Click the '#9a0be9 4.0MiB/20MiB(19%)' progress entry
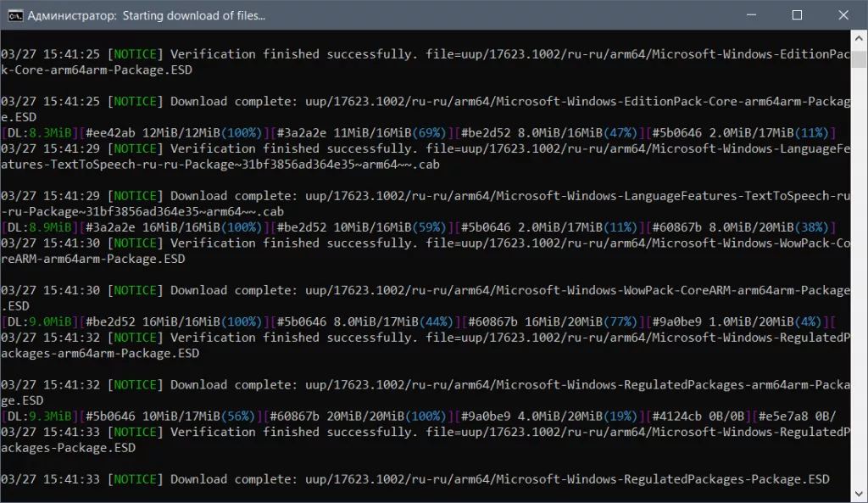Viewport: 868px width, 503px height. coord(549,416)
